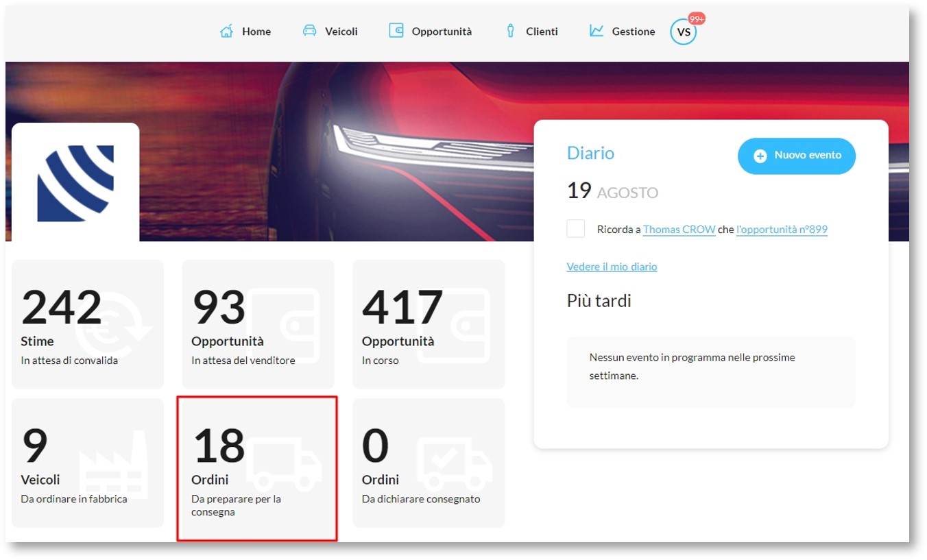The height and width of the screenshot is (560, 927).
Task: Open the Thomas CROW link
Action: [x=679, y=230]
